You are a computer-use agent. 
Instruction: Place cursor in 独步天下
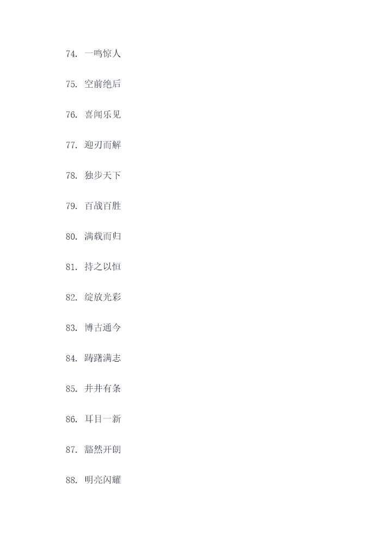(x=102, y=176)
